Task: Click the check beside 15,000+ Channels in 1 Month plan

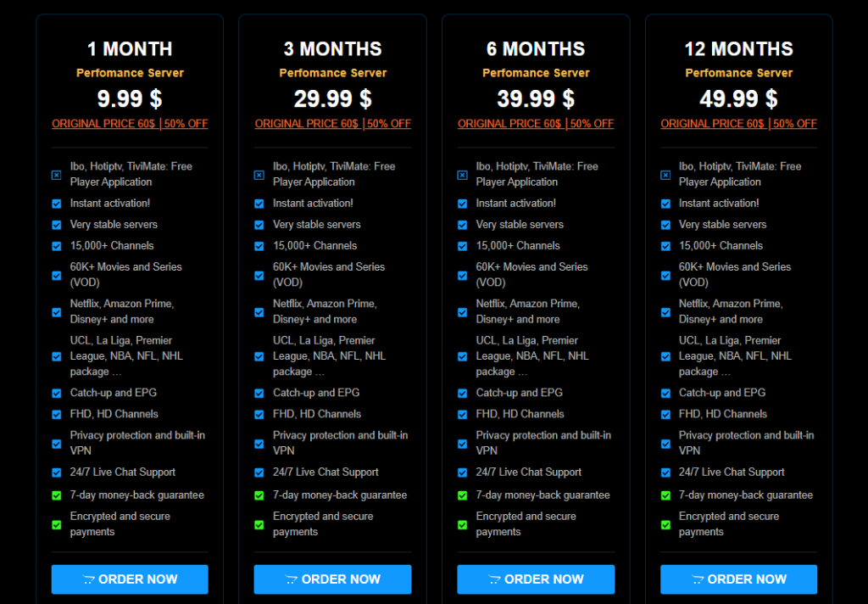Action: tap(56, 246)
